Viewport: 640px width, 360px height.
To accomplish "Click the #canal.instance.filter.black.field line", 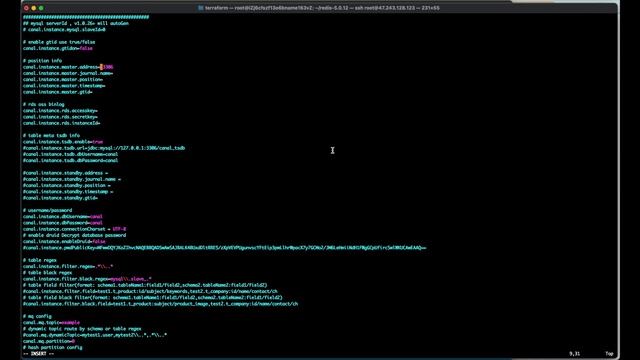I will tap(160, 304).
